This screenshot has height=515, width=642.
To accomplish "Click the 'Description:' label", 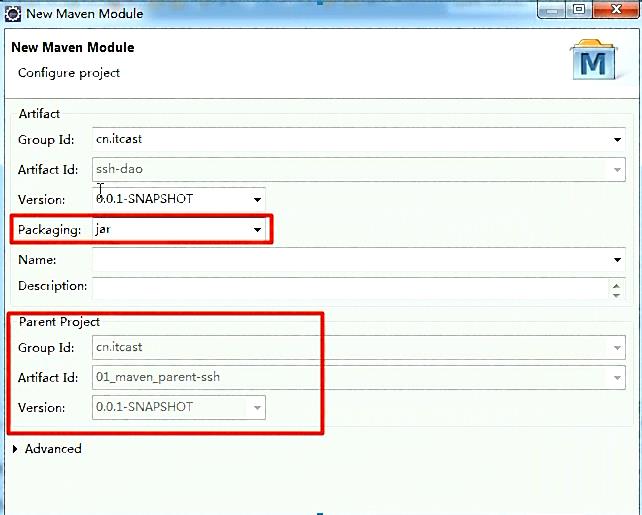I will 52,286.
